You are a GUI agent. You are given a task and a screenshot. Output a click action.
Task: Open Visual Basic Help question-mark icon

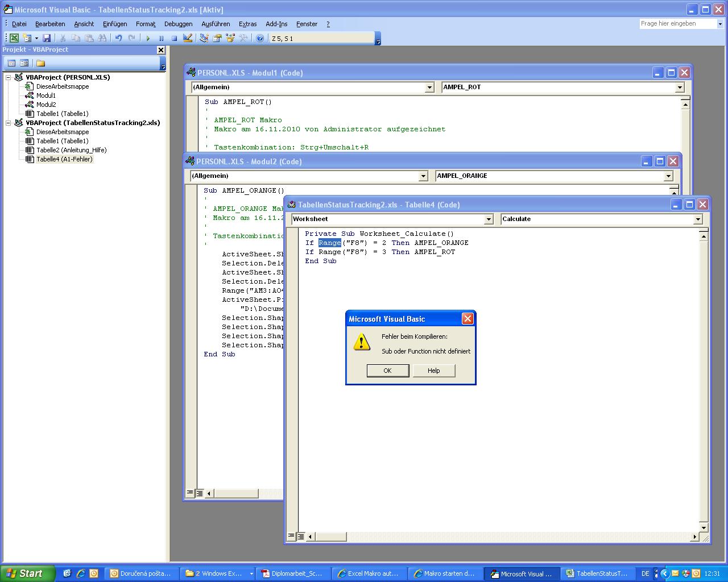[260, 38]
